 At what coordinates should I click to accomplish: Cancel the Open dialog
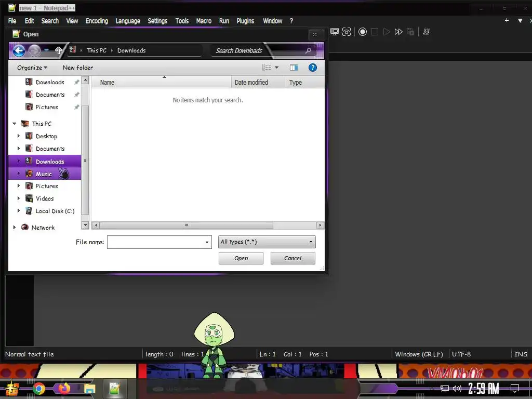[x=293, y=258]
